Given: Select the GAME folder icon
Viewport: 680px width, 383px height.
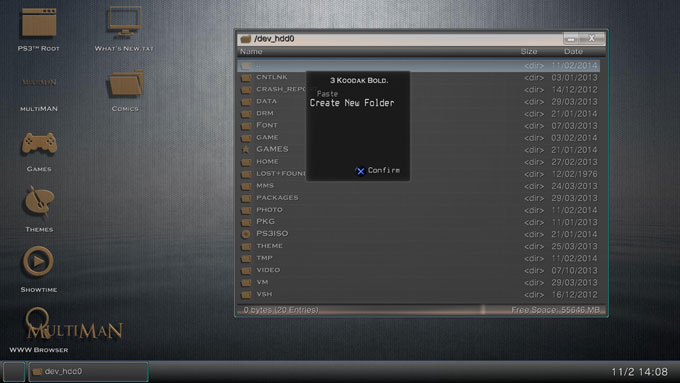Looking at the screenshot, I should click(246, 138).
